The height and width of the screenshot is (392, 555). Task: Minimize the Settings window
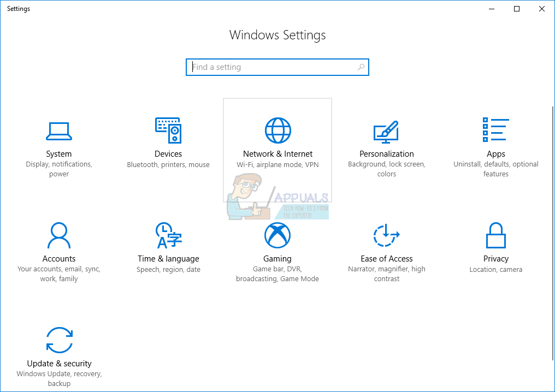[492, 9]
